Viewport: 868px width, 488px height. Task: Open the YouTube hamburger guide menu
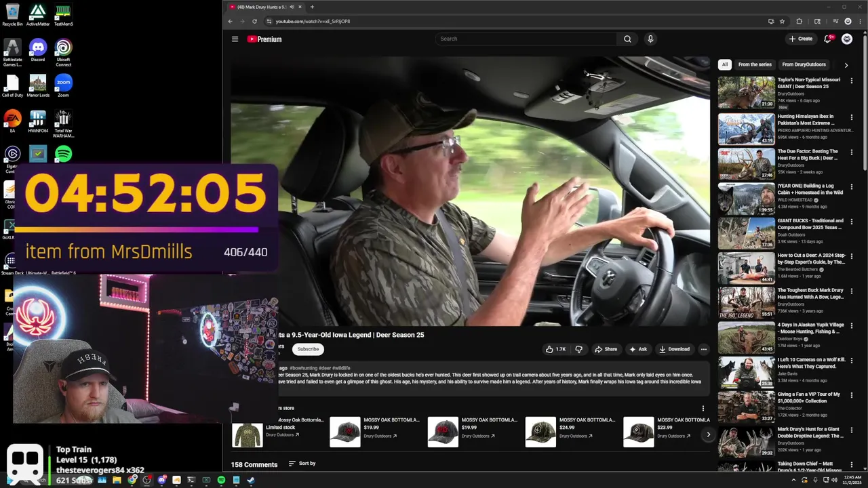235,39
